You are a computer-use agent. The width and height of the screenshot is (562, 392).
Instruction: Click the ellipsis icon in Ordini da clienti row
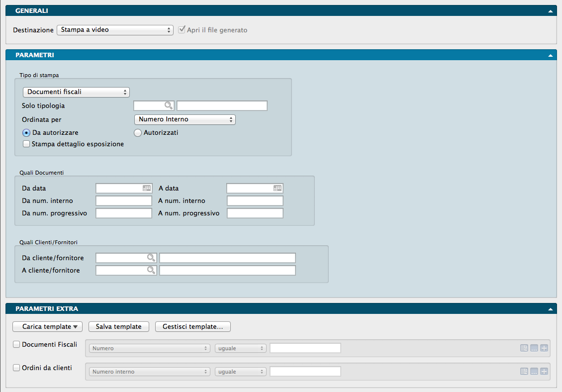[x=534, y=372]
